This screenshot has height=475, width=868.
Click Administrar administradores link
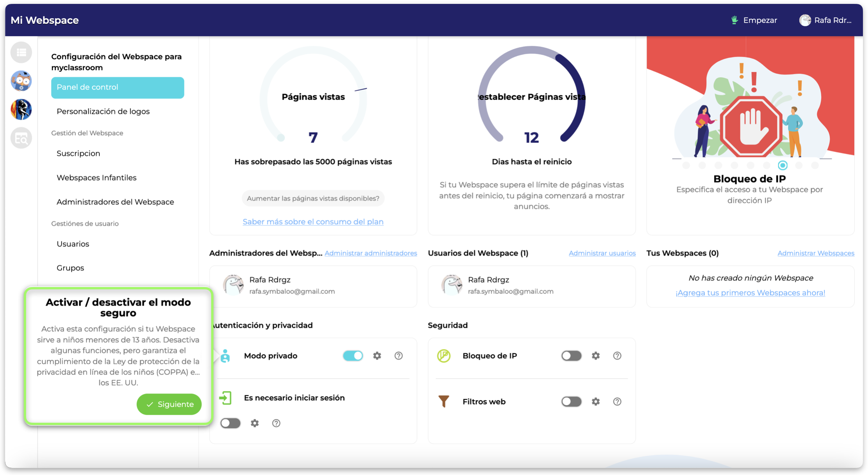371,253
